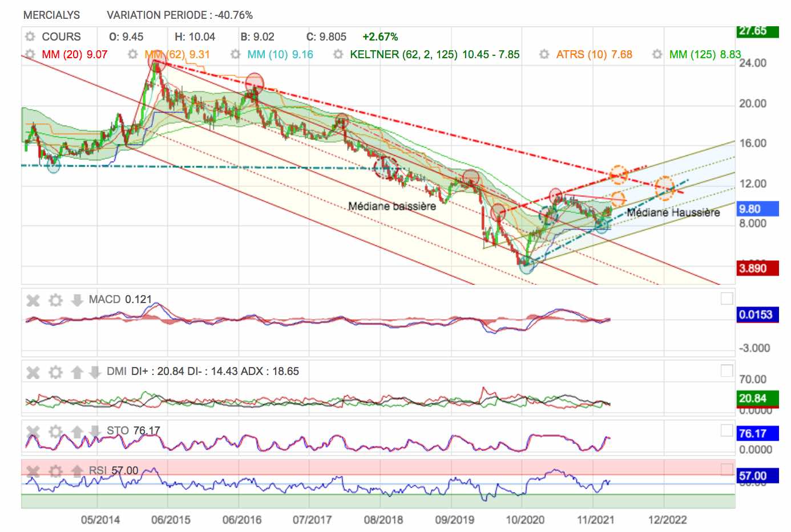Click the +2.67% change value

click(x=380, y=37)
